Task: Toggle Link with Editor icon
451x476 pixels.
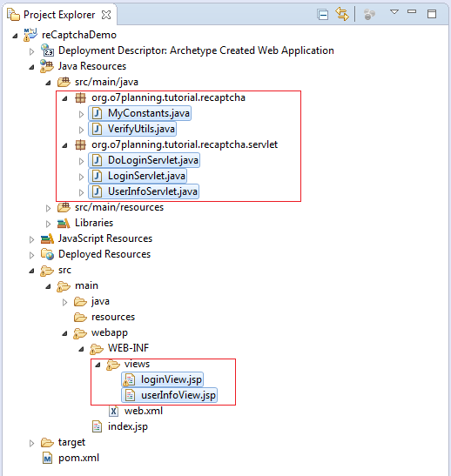Action: pyautogui.click(x=342, y=14)
